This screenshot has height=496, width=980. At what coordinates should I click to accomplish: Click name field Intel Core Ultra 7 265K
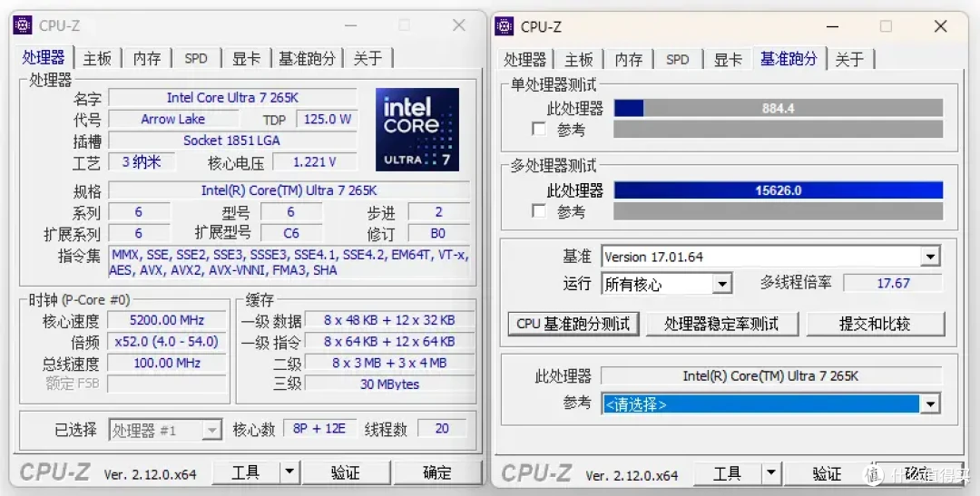[x=232, y=97]
